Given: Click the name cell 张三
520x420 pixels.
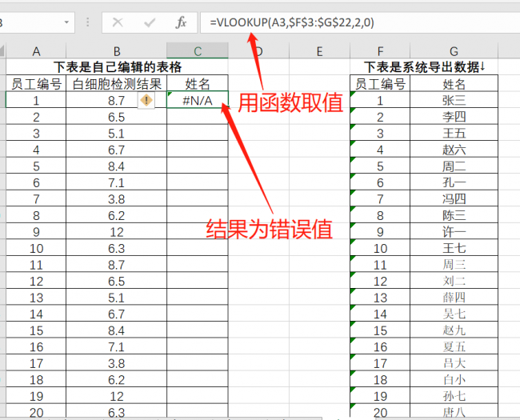Looking at the screenshot, I should coord(454,100).
